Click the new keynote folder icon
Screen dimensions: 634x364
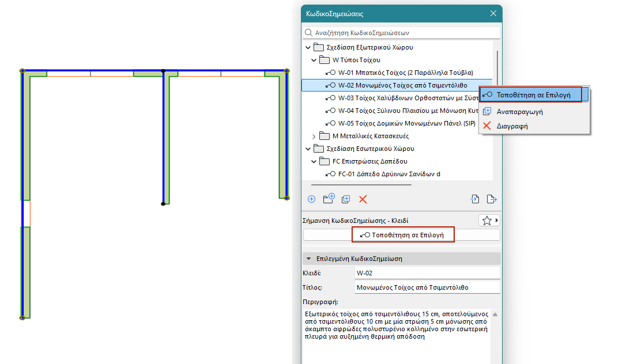(x=329, y=199)
